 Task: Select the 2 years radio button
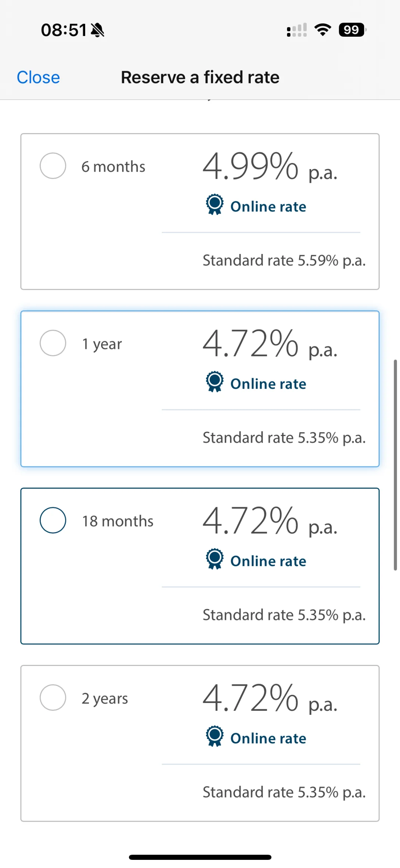click(x=53, y=697)
